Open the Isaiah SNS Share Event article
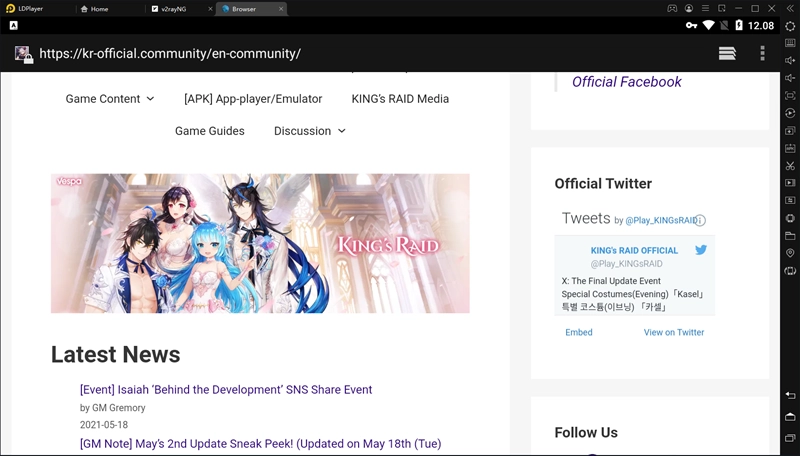The image size is (800, 456). pyautogui.click(x=226, y=390)
